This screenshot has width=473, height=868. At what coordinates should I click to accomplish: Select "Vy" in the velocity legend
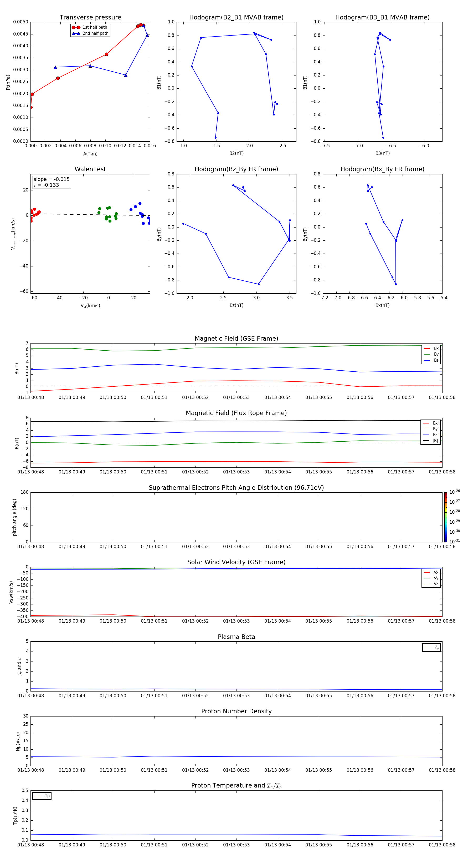[x=431, y=578]
